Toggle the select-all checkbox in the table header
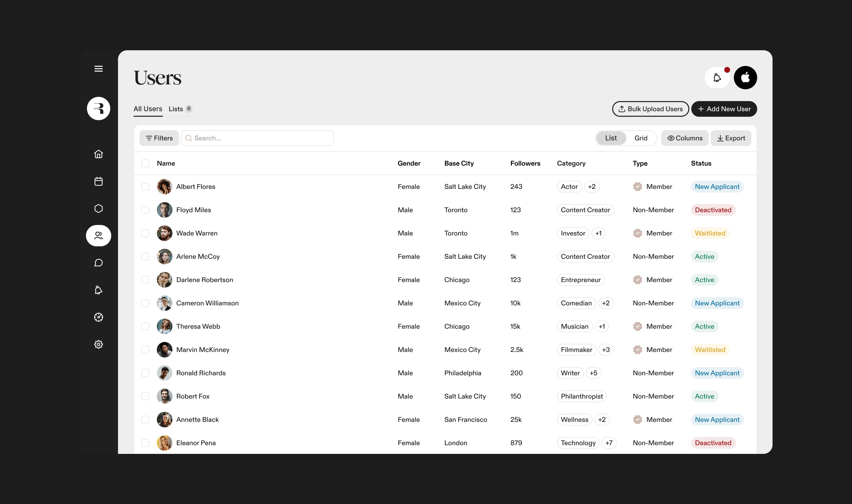Screen dimensions: 852x504 point(145,163)
